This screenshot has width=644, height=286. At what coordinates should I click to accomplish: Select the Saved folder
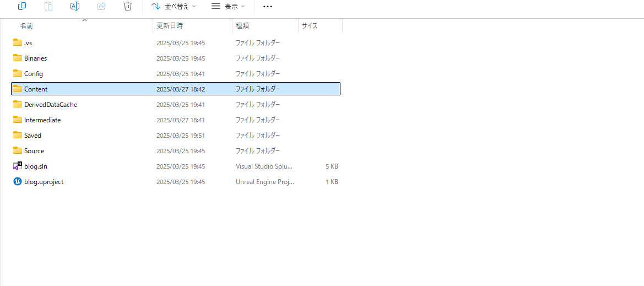(33, 135)
